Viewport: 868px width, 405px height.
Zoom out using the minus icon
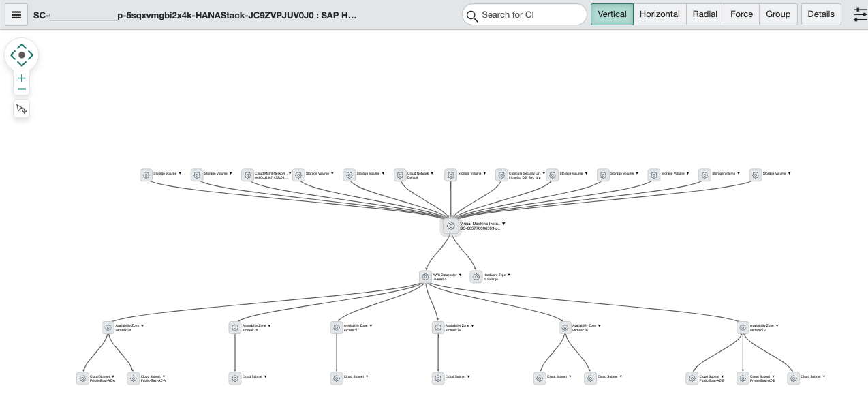[21, 87]
